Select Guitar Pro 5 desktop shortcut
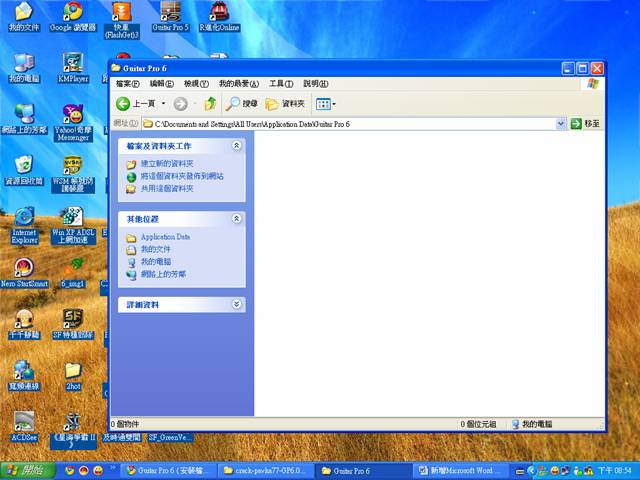This screenshot has width=640, height=480. click(x=170, y=17)
